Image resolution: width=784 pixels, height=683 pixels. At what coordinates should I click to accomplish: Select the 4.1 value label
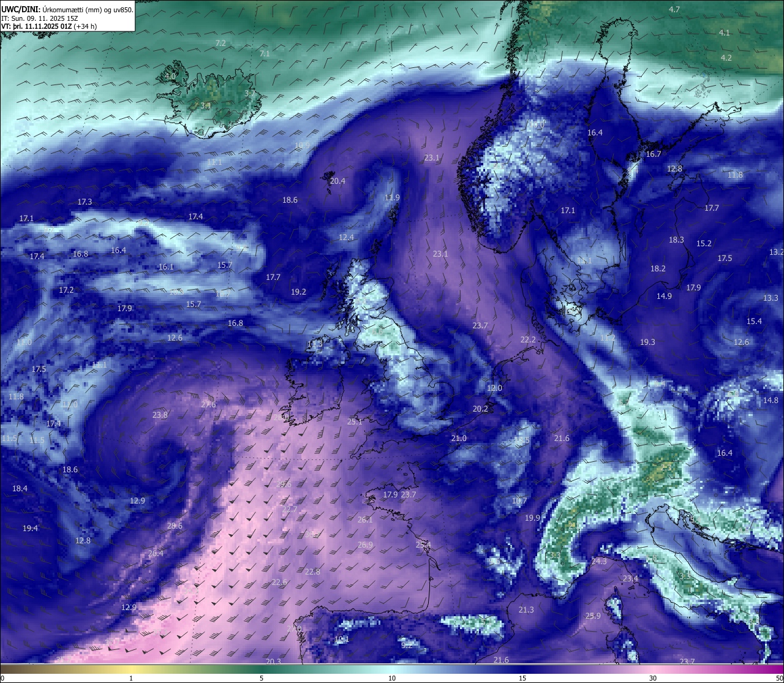[x=725, y=32]
